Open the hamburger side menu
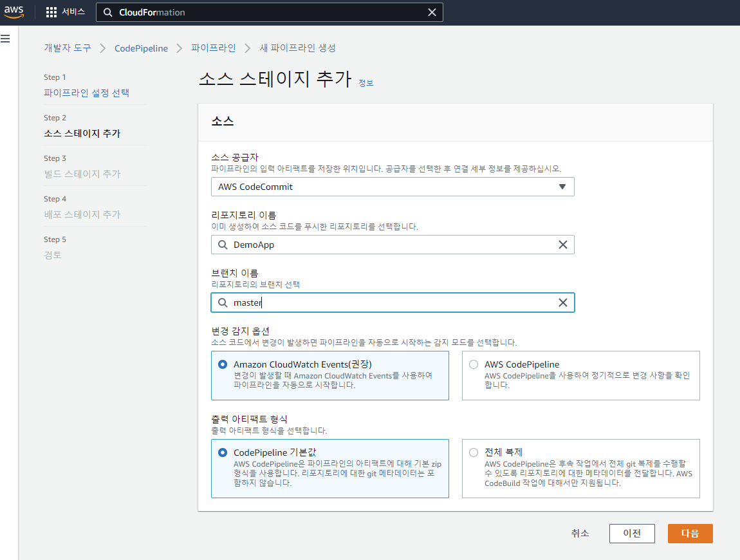Viewport: 740px width, 560px height. pyautogui.click(x=5, y=39)
